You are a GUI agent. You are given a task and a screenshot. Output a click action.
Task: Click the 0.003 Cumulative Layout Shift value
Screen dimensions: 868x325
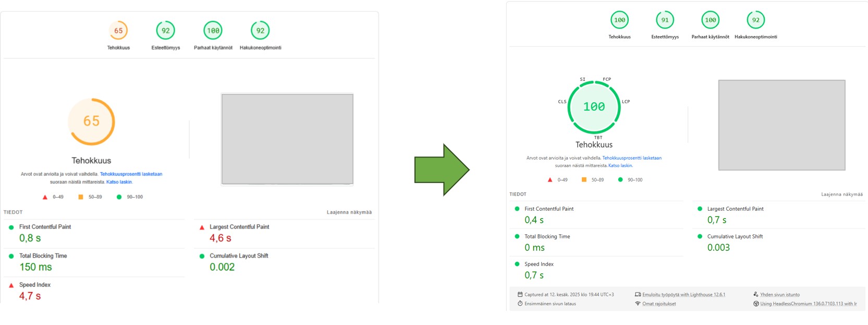(x=718, y=248)
